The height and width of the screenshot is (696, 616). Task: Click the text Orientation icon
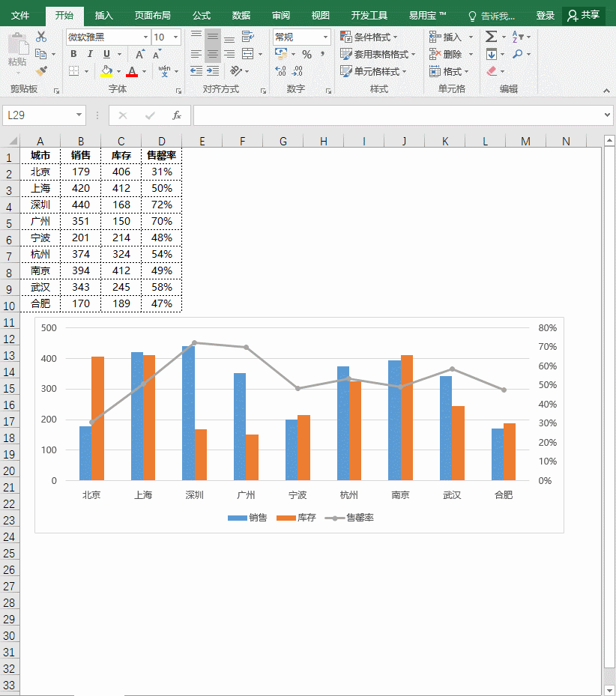pyautogui.click(x=236, y=71)
